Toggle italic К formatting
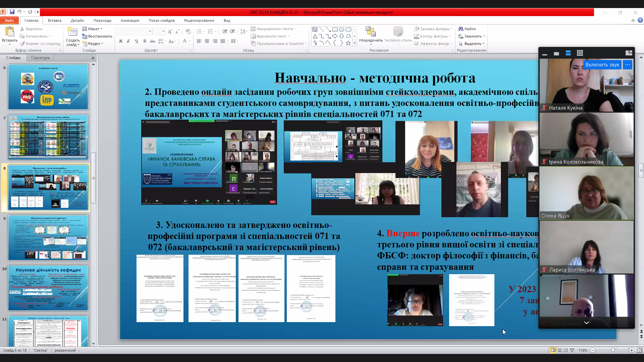The image size is (644, 362). (x=128, y=41)
